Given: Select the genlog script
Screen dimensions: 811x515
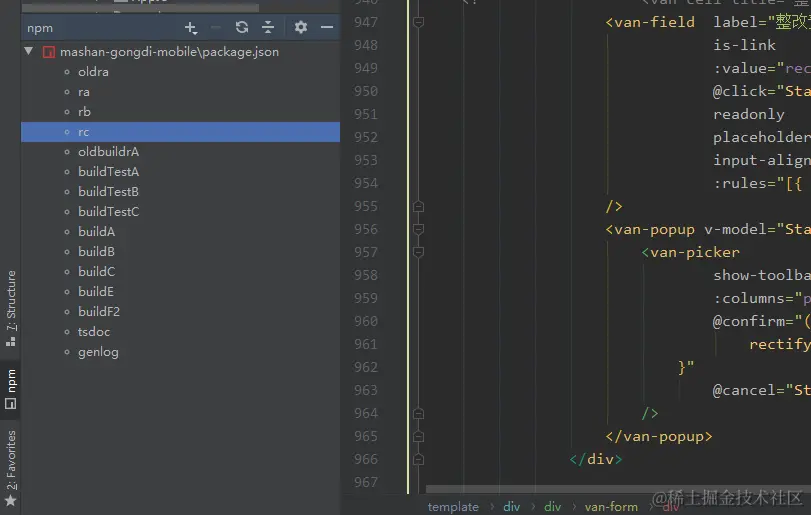Looking at the screenshot, I should pyautogui.click(x=98, y=352).
